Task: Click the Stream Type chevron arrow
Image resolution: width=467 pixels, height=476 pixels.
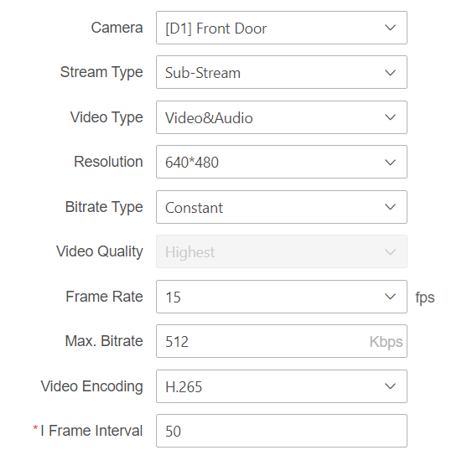Action: [x=390, y=73]
